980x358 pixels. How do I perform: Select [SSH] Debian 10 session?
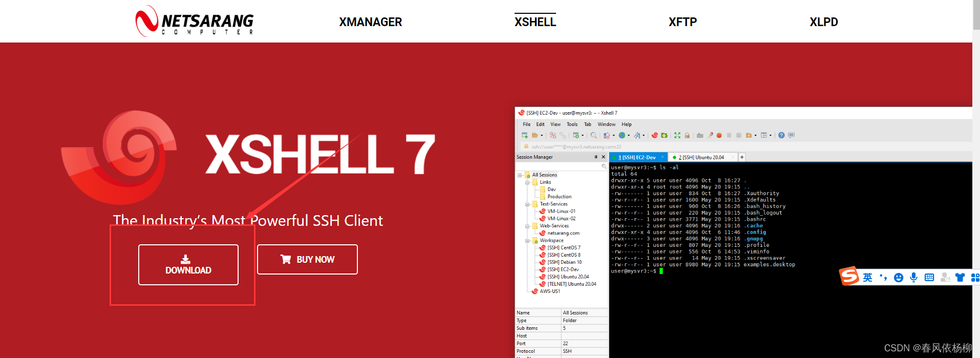click(564, 262)
